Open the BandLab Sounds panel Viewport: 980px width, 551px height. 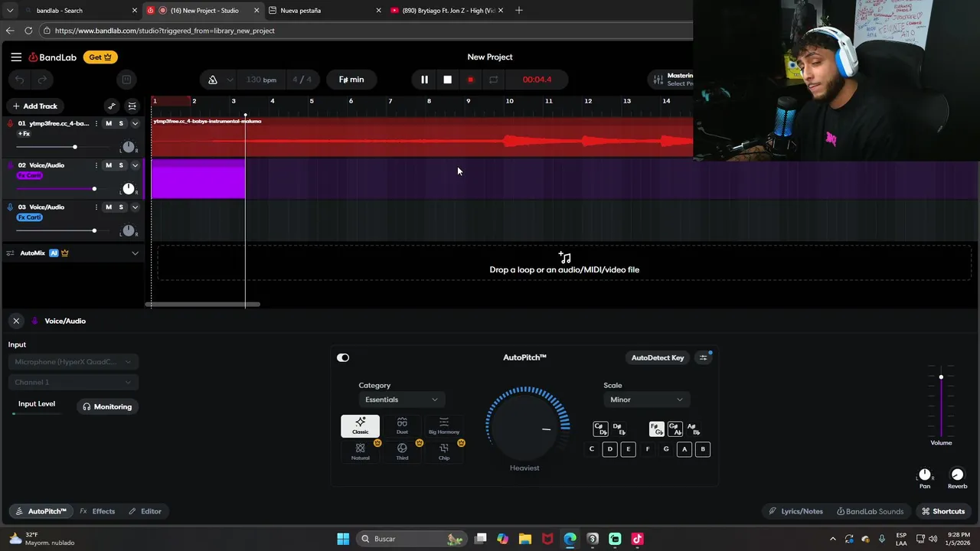[870, 511]
